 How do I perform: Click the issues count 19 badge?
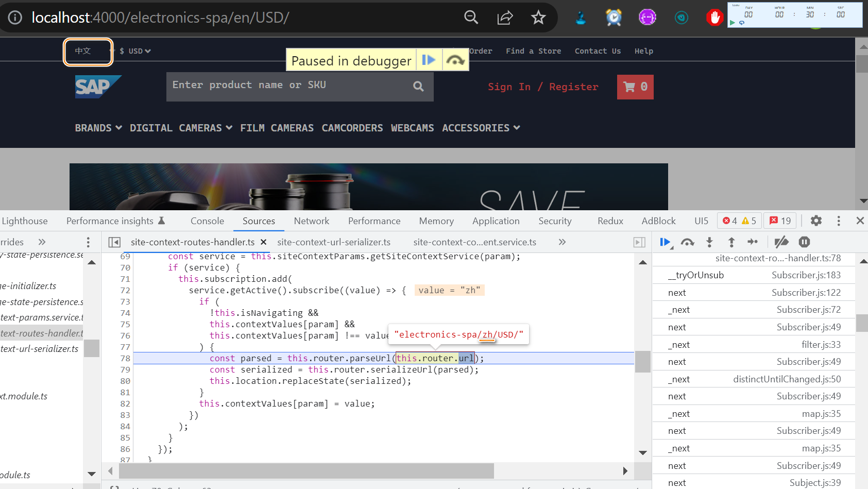(780, 221)
